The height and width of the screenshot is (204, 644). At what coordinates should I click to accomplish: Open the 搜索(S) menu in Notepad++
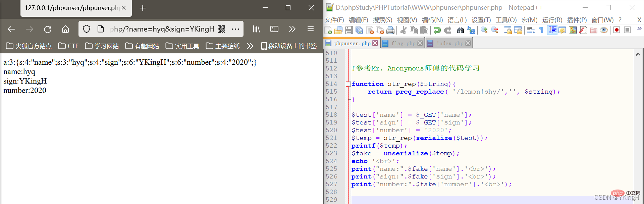(x=382, y=20)
